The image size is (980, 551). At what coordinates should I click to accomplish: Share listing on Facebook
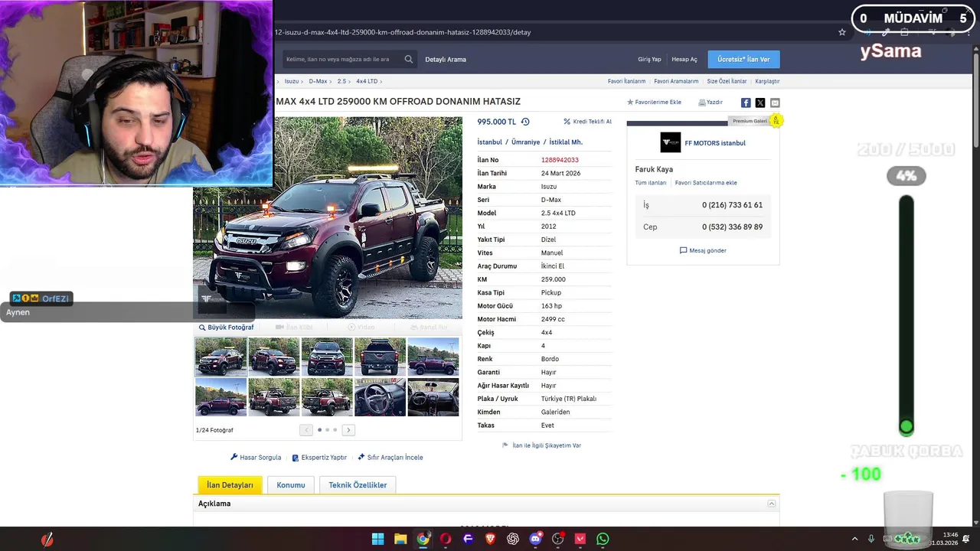coord(746,103)
